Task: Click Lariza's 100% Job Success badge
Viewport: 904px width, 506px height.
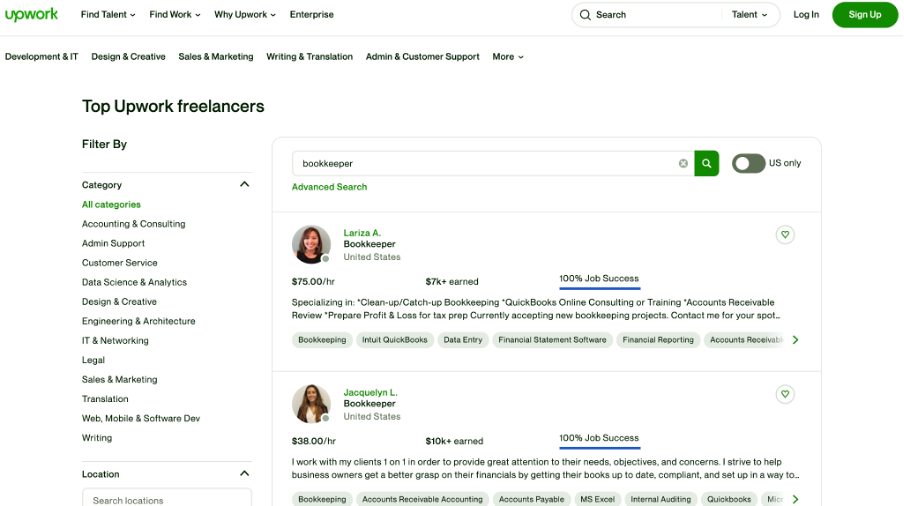Action: [x=599, y=279]
